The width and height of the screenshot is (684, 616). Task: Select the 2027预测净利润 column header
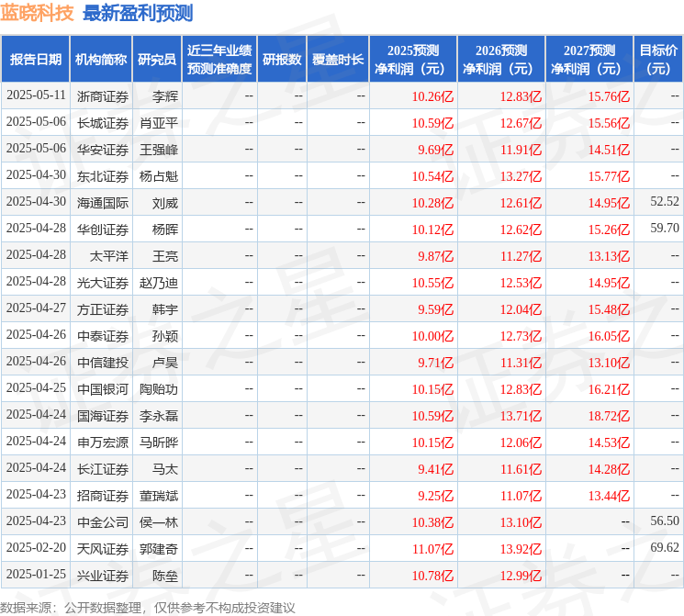click(x=589, y=59)
